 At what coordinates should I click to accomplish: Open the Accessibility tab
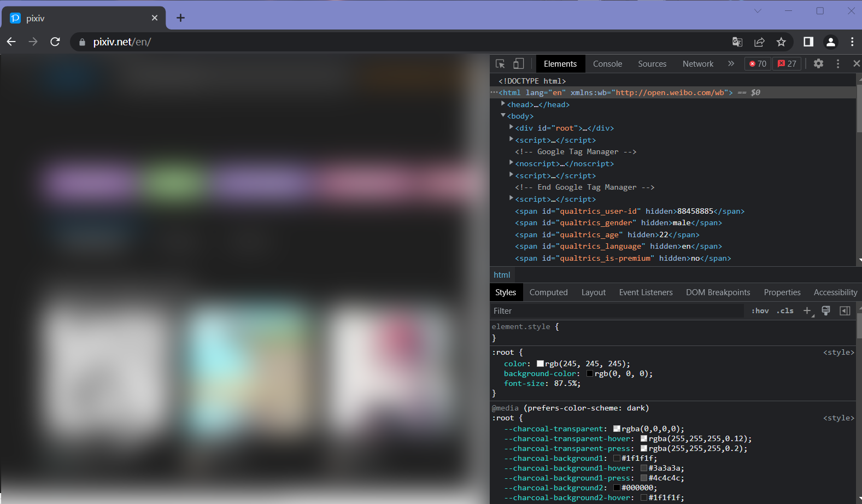(x=835, y=292)
